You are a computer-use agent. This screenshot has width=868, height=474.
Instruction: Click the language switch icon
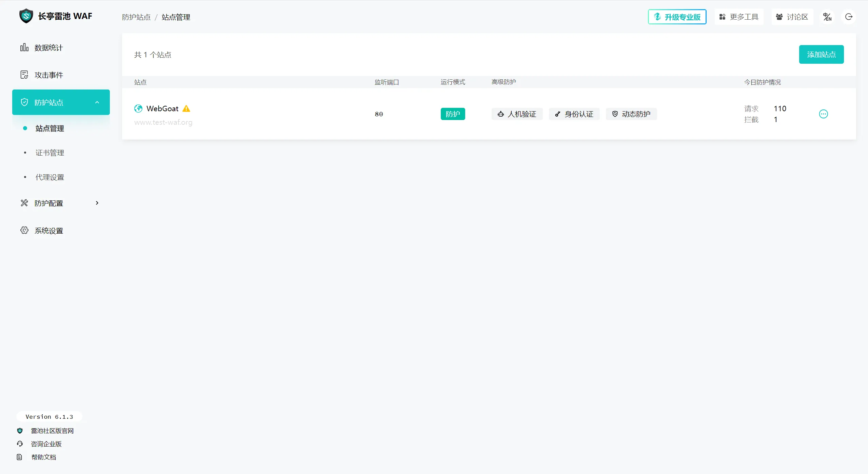(827, 17)
